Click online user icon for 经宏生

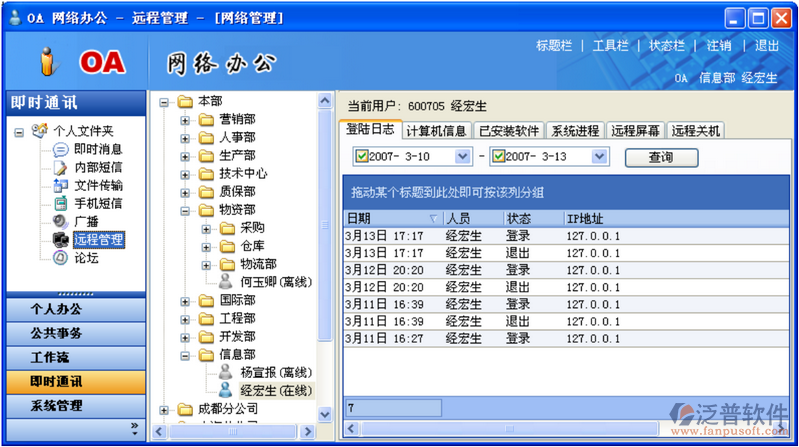pos(226,390)
